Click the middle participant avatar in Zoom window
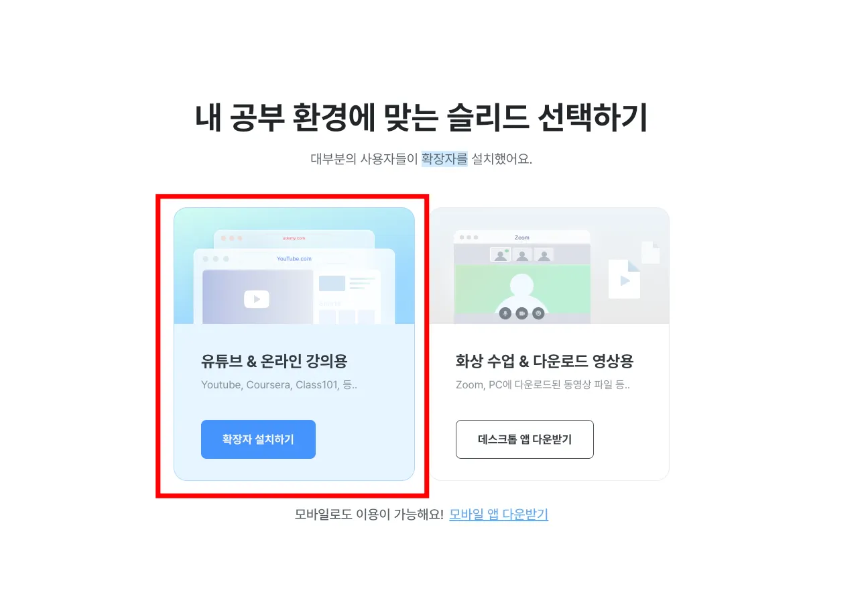 [522, 255]
